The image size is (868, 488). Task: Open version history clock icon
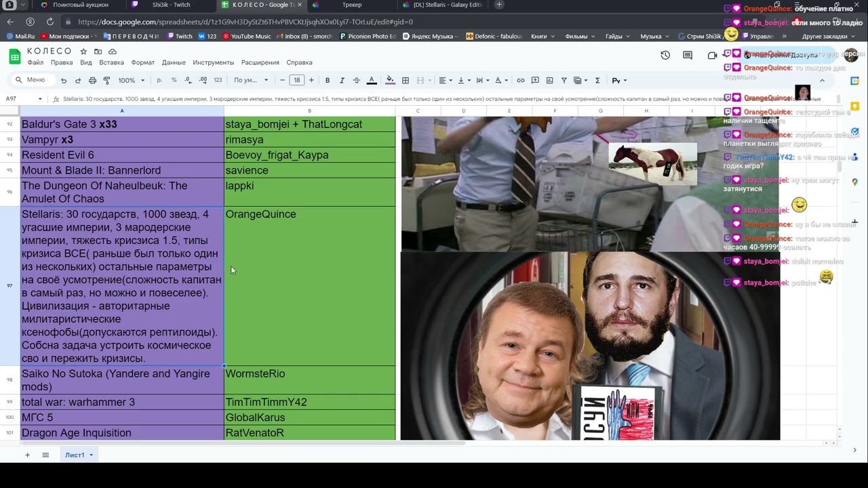(665, 56)
